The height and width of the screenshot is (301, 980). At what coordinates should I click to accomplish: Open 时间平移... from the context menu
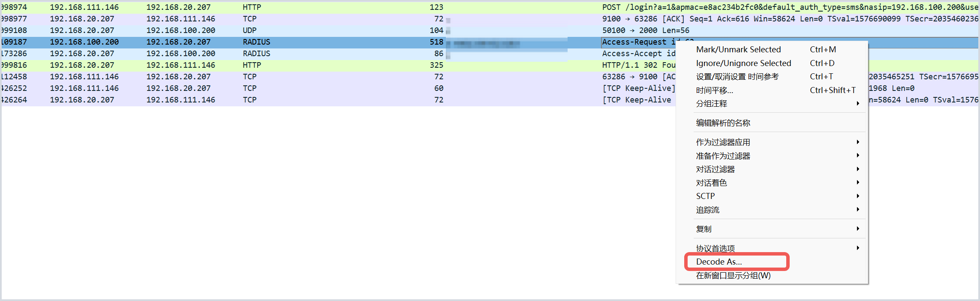(772, 90)
